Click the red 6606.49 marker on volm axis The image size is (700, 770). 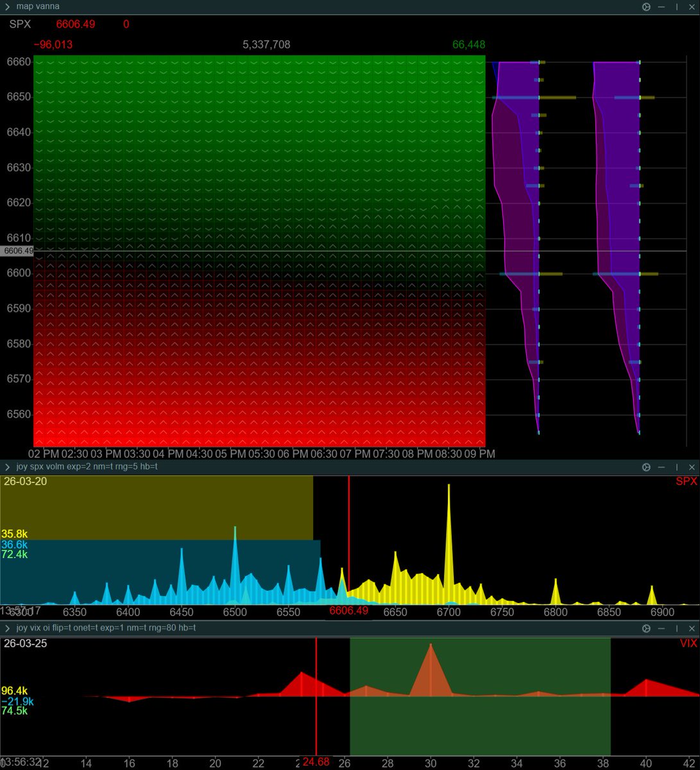[x=349, y=610]
